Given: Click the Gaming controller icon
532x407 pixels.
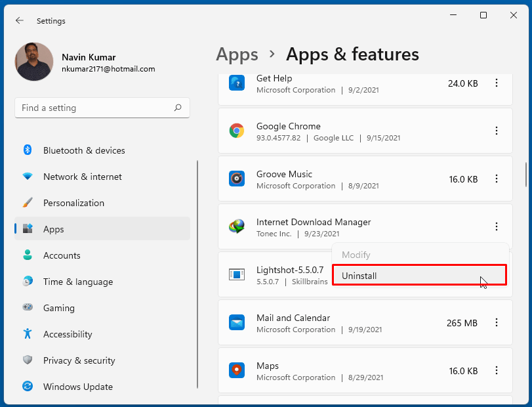Looking at the screenshot, I should click(28, 307).
